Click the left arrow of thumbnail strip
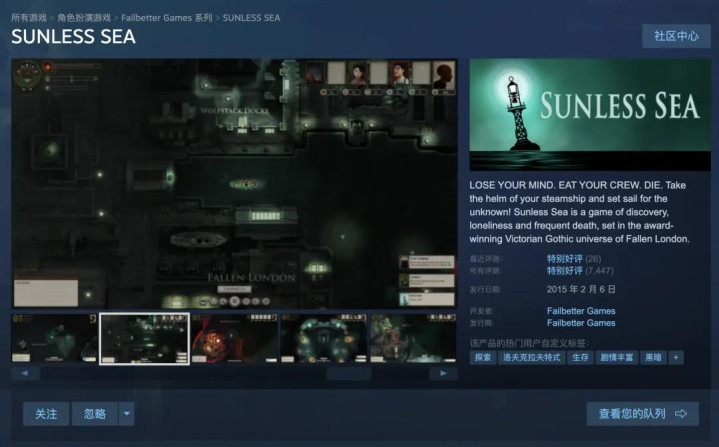Screen dimensions: 719x447 pyautogui.click(x=25, y=373)
